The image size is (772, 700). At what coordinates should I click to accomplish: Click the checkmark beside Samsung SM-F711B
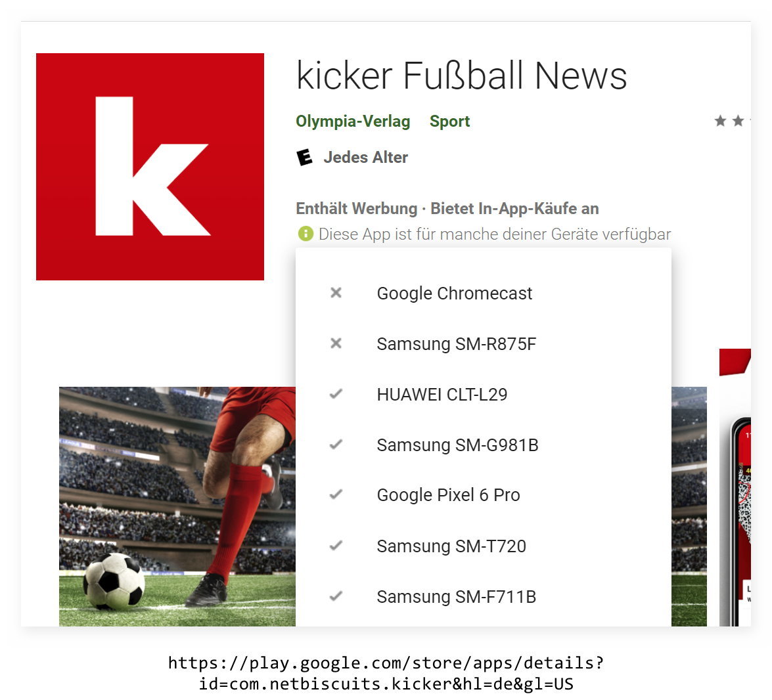coord(336,596)
